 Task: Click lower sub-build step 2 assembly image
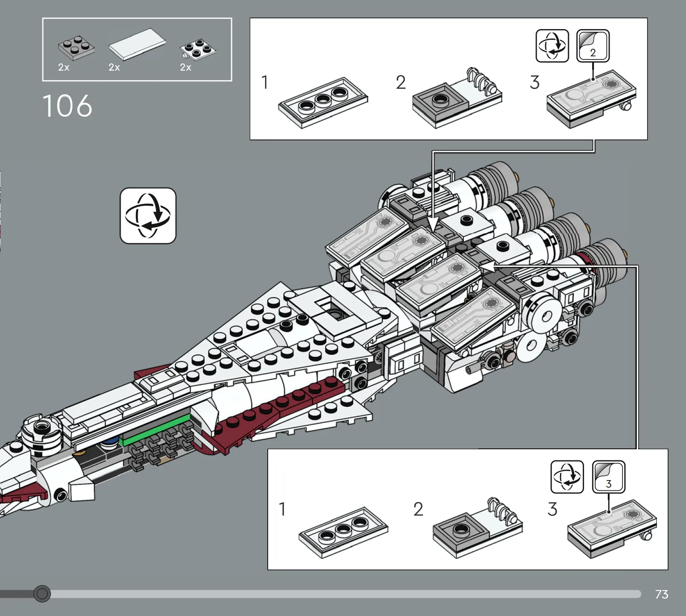pyautogui.click(x=478, y=527)
